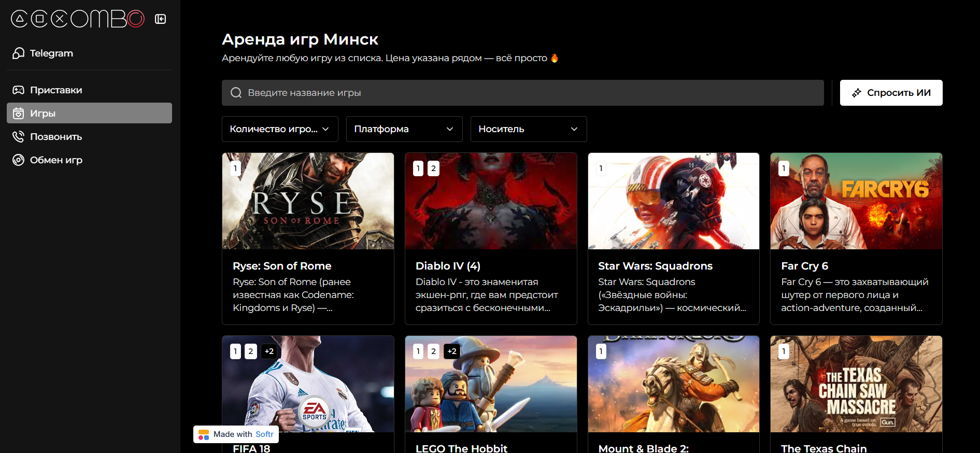Collapse the sidebar with the panel icon
The image size is (980, 453).
pyautogui.click(x=161, y=19)
